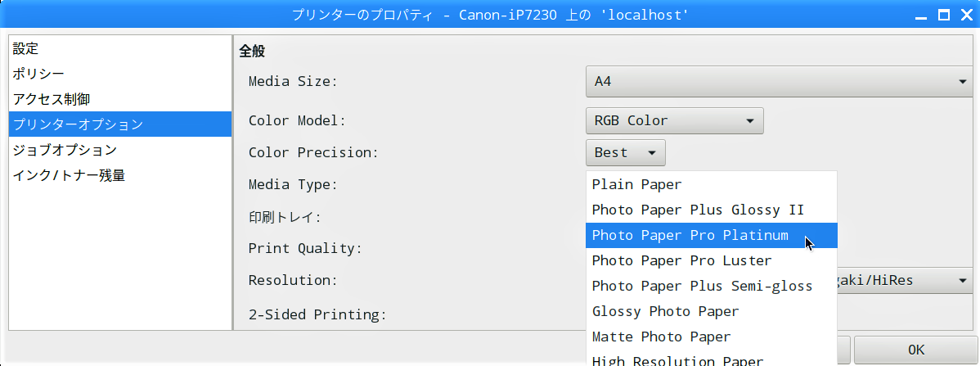Viewport: 980px width, 366px height.
Task: Choose High Resolution Paper option
Action: click(711, 359)
